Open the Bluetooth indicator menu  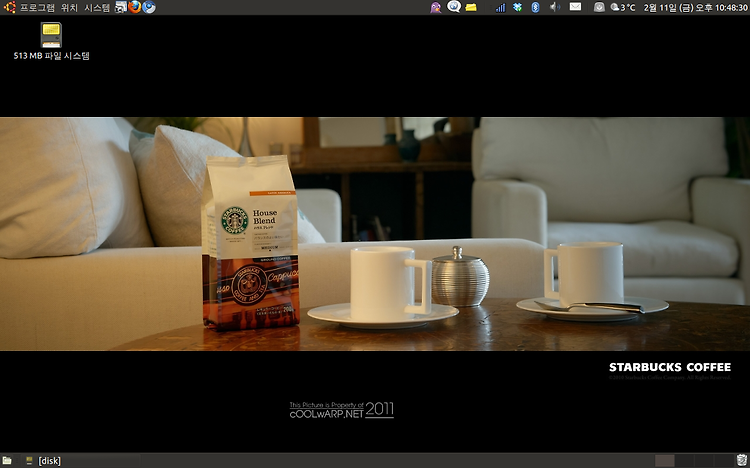(x=536, y=7)
